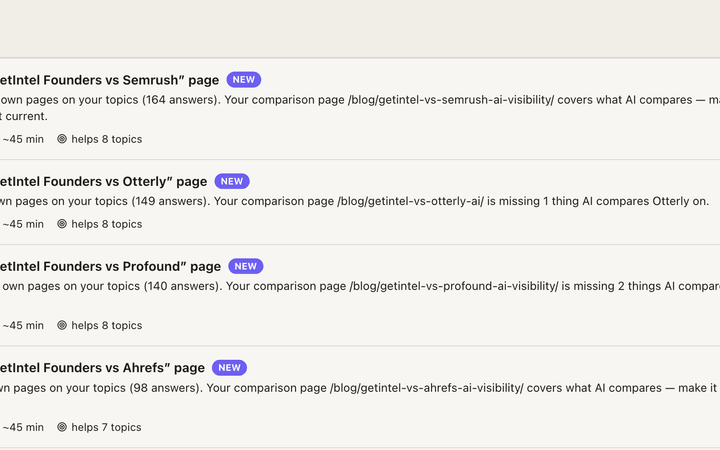The width and height of the screenshot is (720, 450).
Task: Click the "/blog/getintel-vs-profound-ai-visibility/" path text
Action: 454,287
